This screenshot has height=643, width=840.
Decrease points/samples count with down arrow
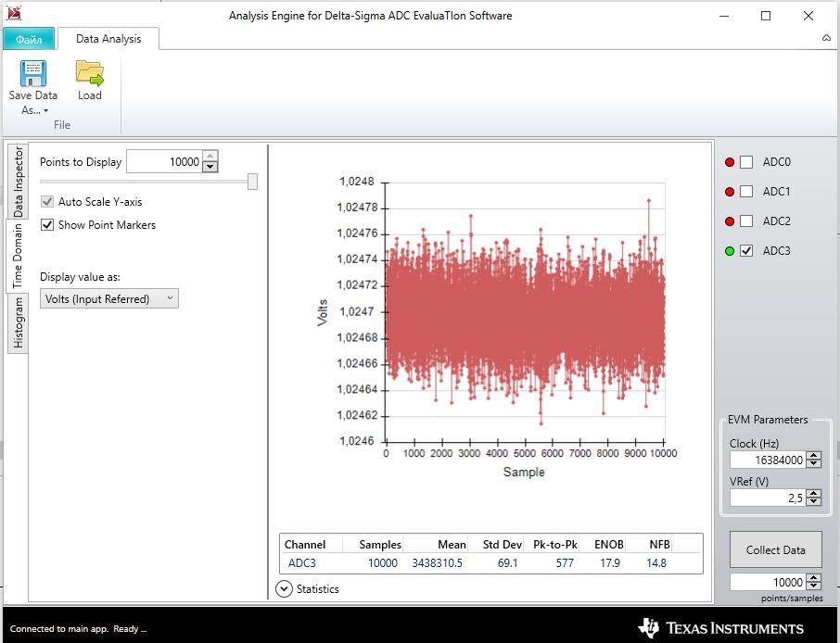[814, 586]
